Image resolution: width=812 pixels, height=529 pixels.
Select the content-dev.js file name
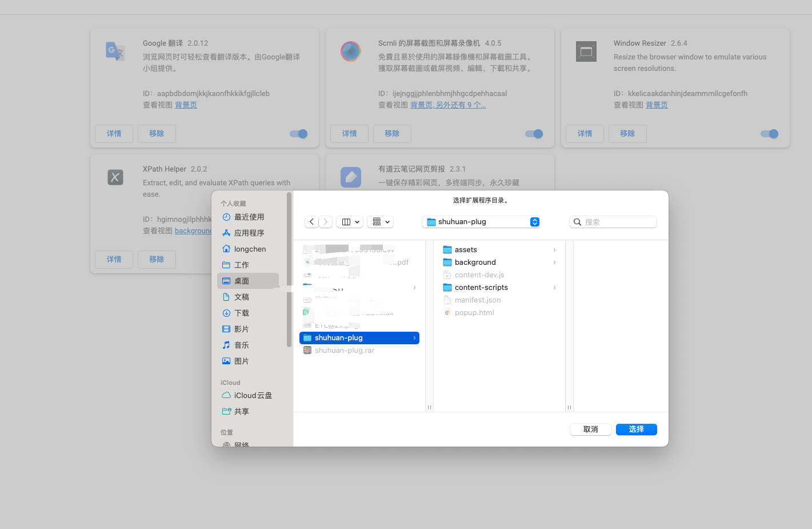tap(479, 275)
